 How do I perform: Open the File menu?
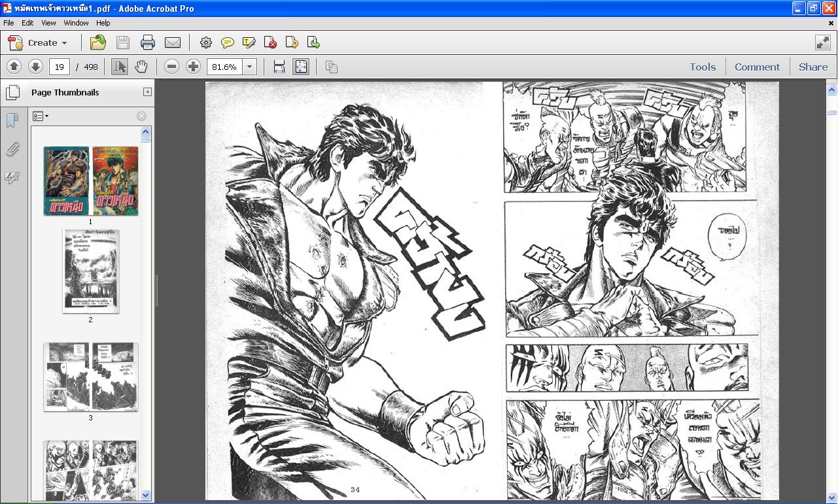[x=9, y=23]
